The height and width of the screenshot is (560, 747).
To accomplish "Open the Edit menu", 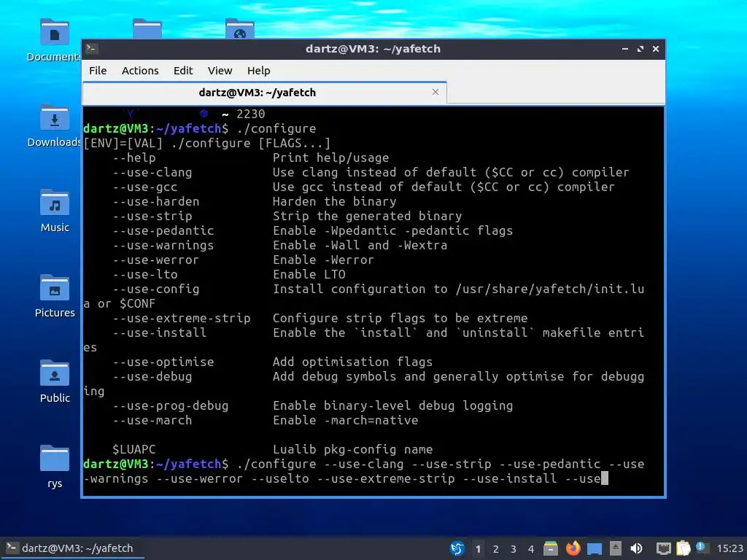I will tap(183, 71).
